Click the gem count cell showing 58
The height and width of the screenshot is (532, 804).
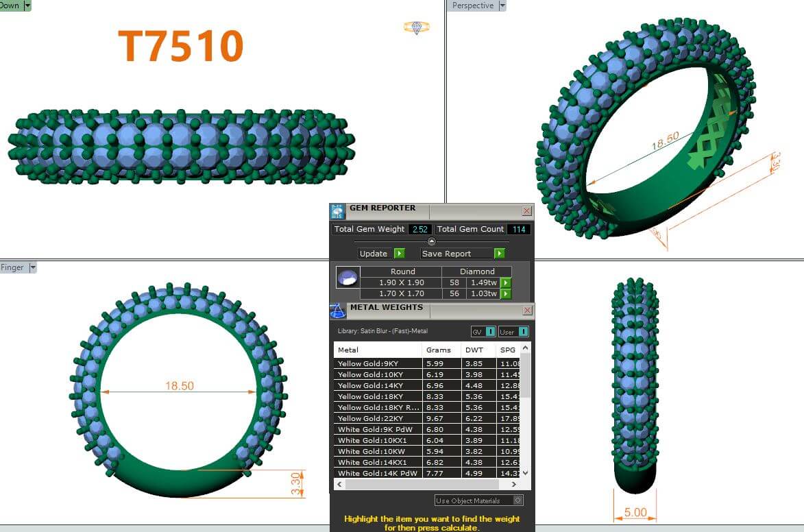point(454,282)
